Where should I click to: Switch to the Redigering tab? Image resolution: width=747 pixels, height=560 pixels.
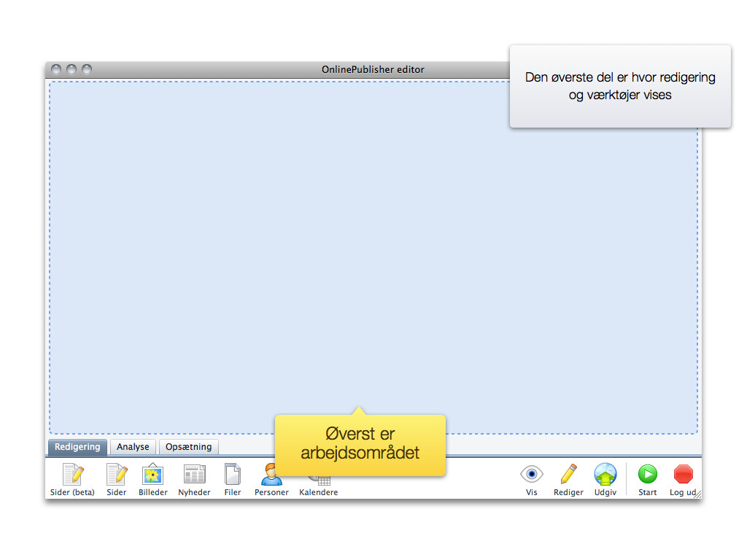pos(77,447)
